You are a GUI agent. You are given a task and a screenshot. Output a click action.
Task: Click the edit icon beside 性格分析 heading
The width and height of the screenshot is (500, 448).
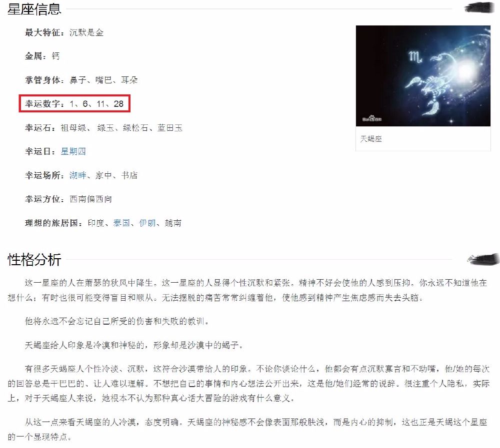[x=483, y=259]
